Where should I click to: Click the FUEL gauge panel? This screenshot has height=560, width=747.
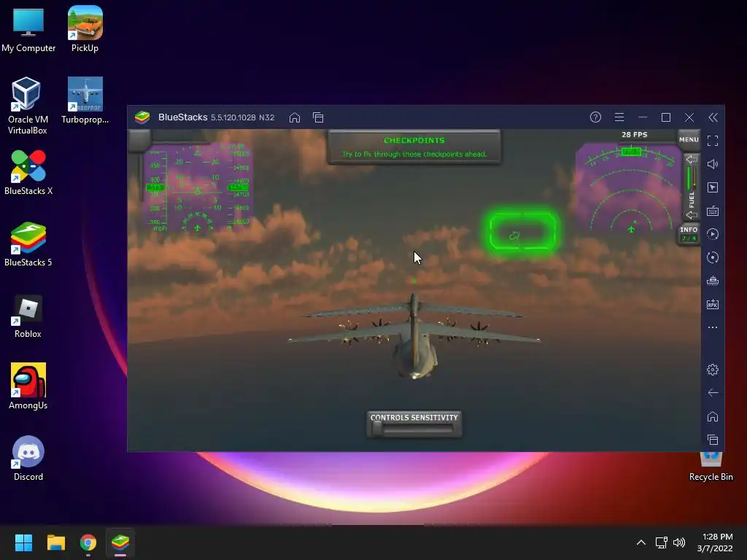click(x=692, y=187)
